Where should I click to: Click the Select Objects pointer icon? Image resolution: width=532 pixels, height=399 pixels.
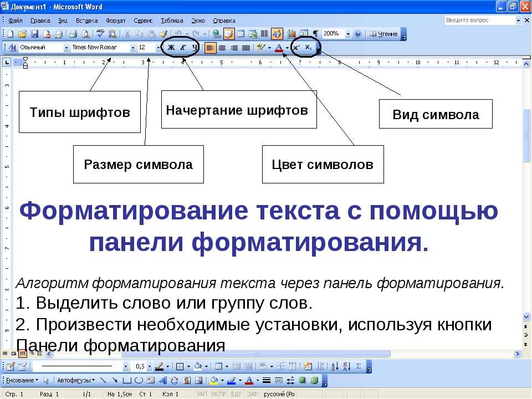47,380
